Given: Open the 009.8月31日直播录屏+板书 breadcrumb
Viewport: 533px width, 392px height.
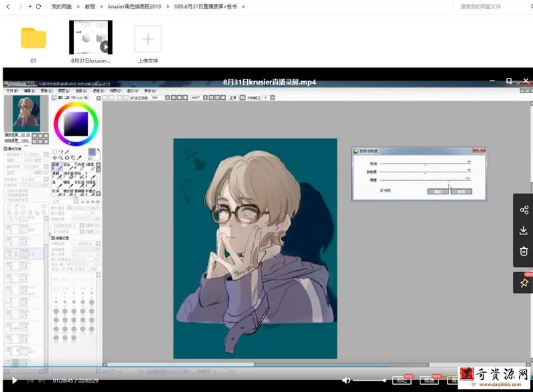Looking at the screenshot, I should coord(205,7).
